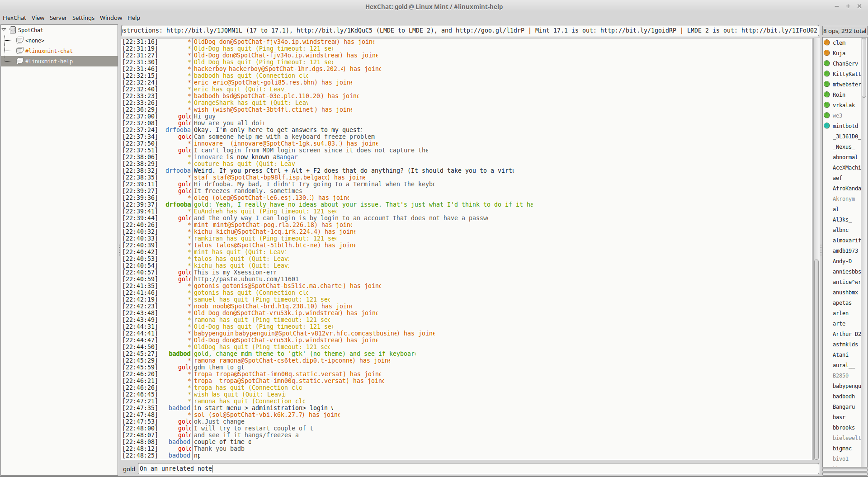Click the orange op icon beside clem
Viewport: 868px width, 477px height.
click(x=827, y=43)
